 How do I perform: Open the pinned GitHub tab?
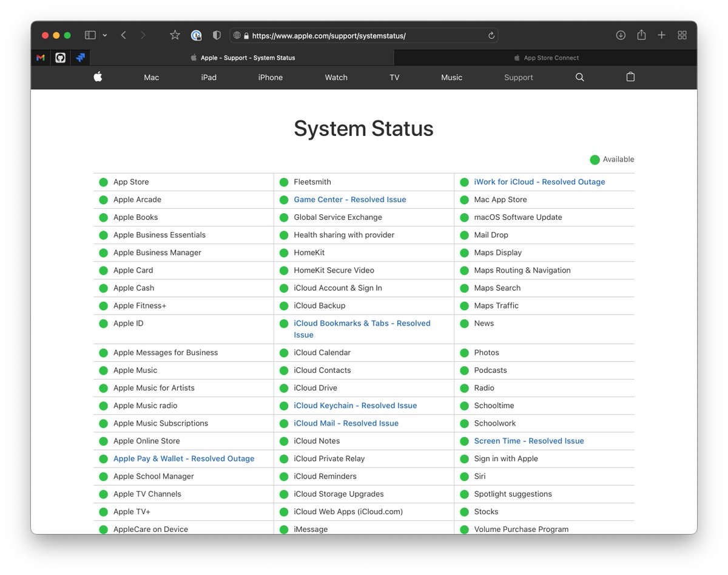coord(60,58)
